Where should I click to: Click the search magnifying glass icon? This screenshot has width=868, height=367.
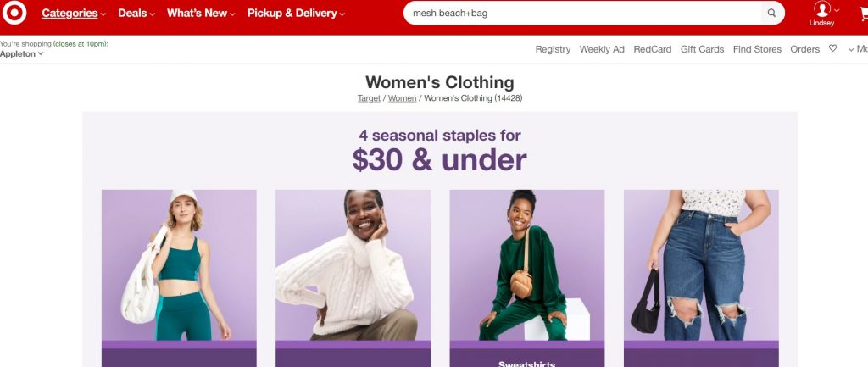[771, 13]
